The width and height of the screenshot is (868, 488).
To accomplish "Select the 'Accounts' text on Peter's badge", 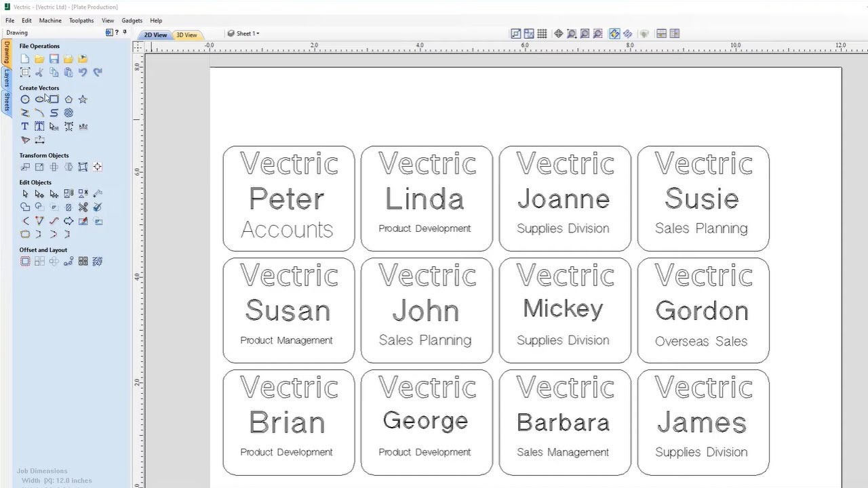I will [x=287, y=230].
